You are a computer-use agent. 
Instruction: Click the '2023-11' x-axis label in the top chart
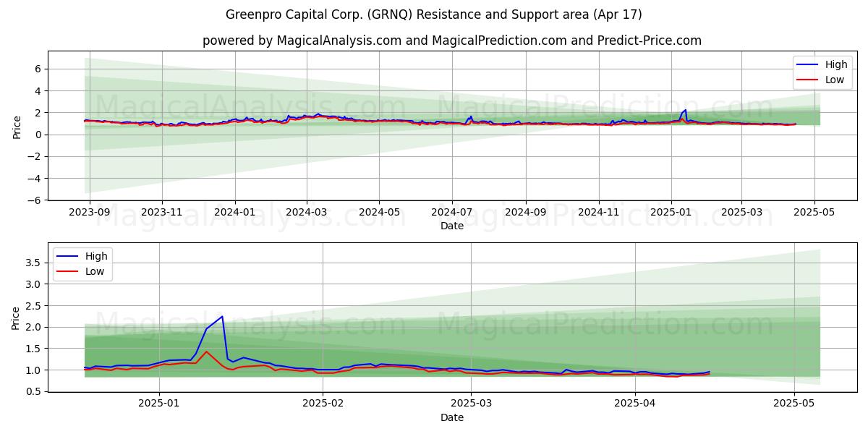[x=161, y=213]
